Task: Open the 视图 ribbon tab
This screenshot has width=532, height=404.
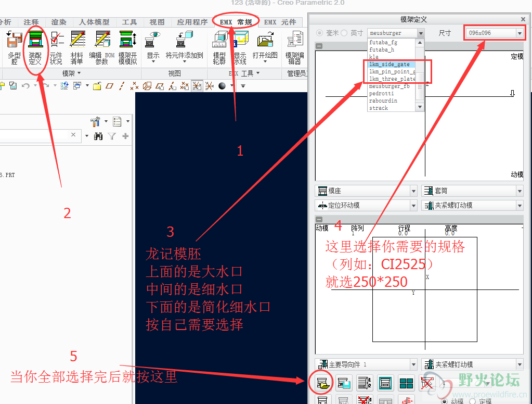Action: click(x=157, y=22)
